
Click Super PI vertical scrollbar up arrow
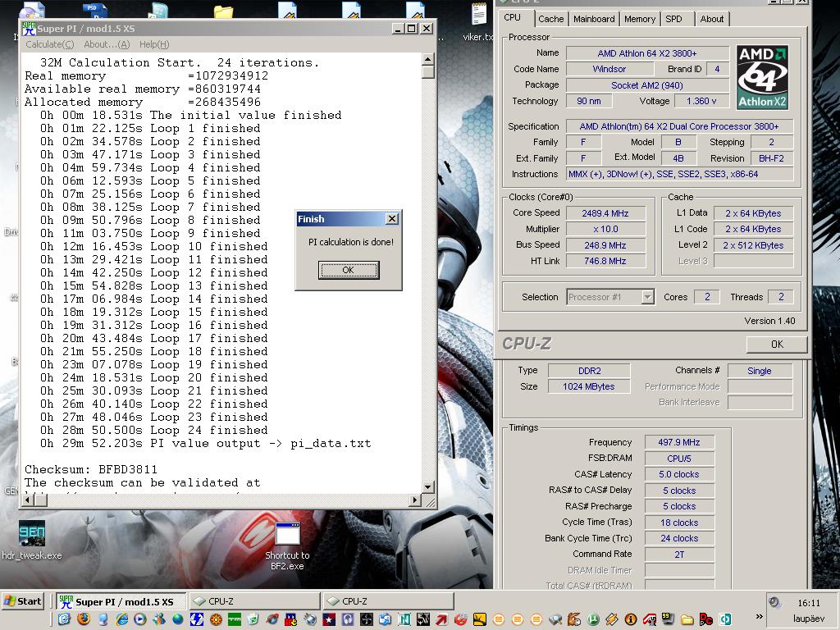(x=428, y=59)
